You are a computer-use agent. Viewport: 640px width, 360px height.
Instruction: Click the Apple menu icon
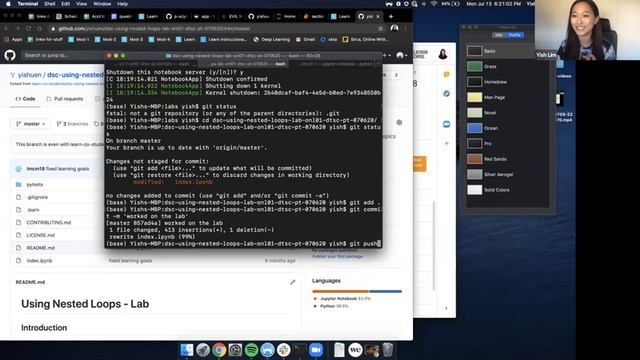pyautogui.click(x=8, y=4)
